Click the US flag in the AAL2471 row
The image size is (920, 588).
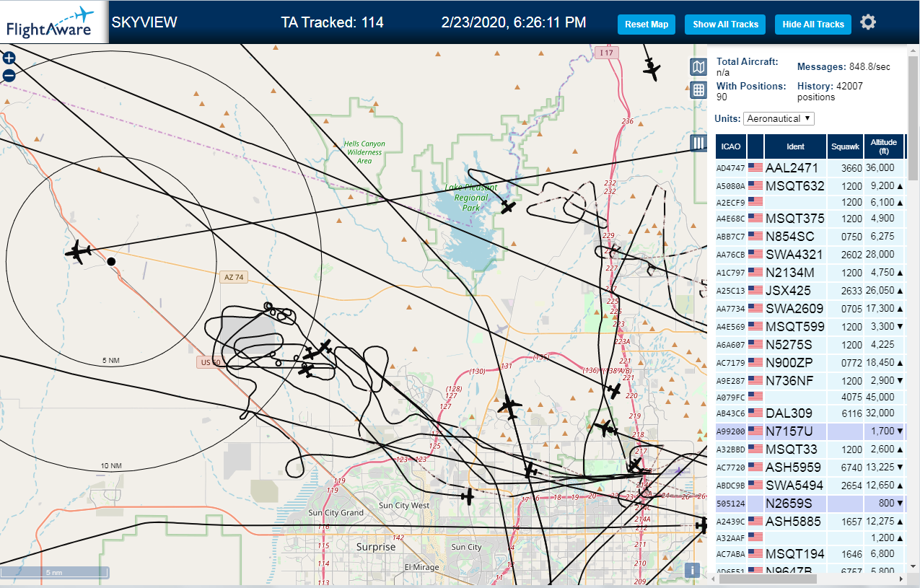(x=755, y=167)
